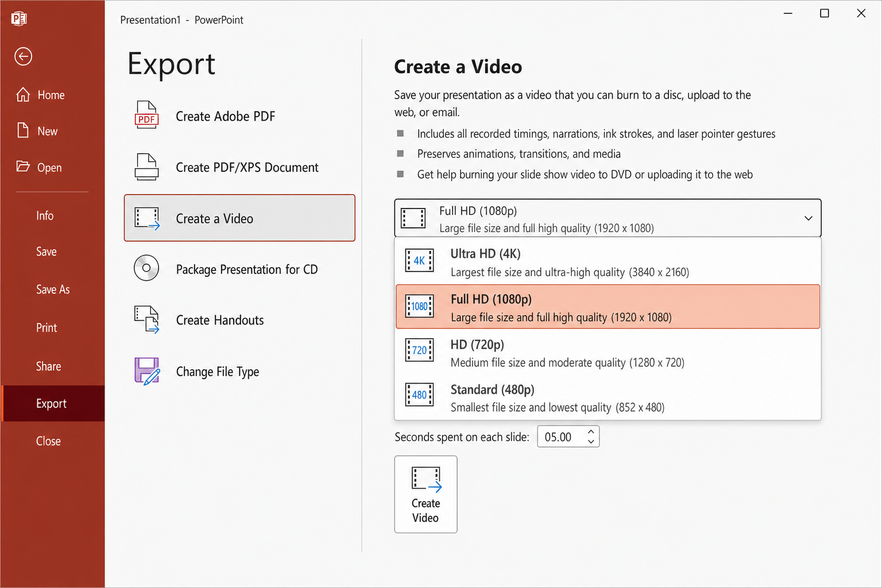Click Save As in the sidebar
This screenshot has width=882, height=588.
[x=52, y=289]
